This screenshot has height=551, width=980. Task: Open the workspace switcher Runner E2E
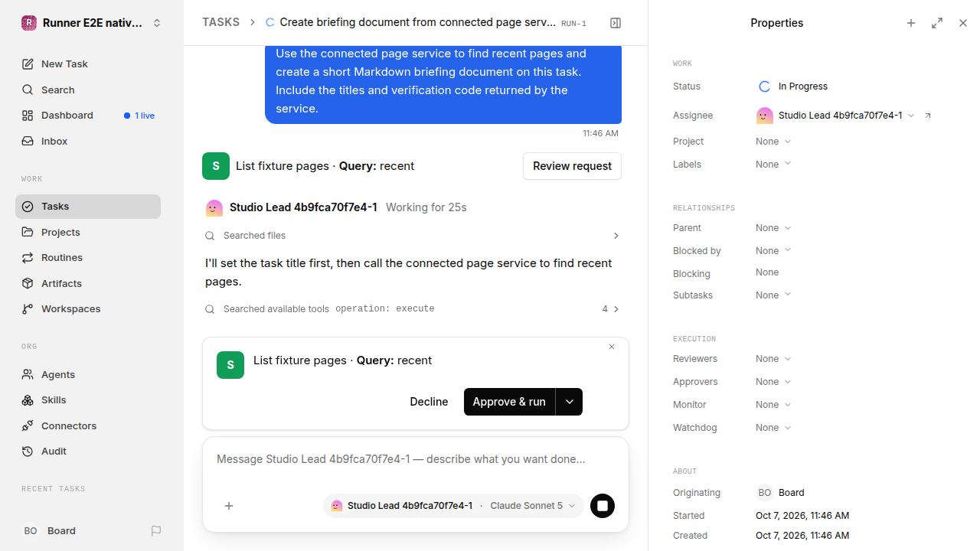pyautogui.click(x=92, y=23)
